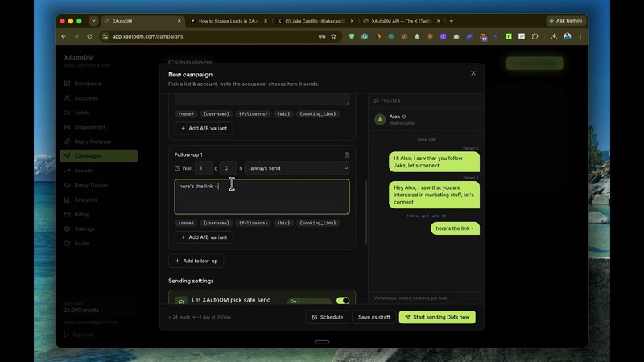
Task: Click Variant B preview message bubble
Action: (x=434, y=195)
